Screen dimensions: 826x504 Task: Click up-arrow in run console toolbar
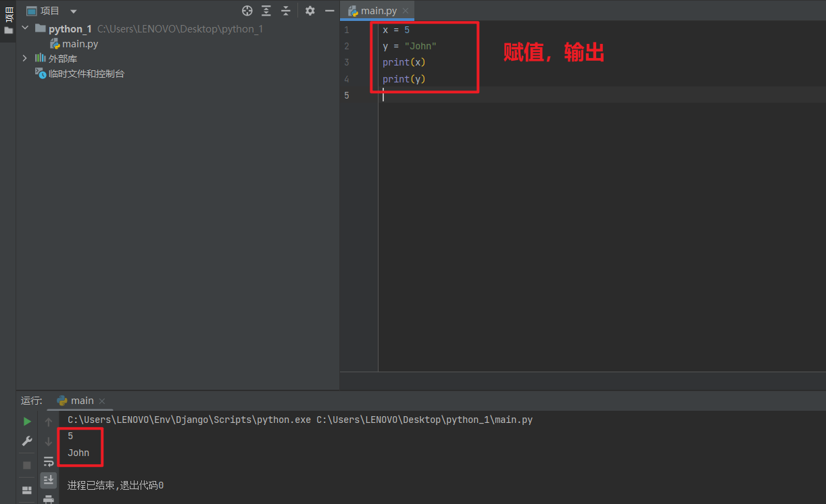click(x=49, y=422)
